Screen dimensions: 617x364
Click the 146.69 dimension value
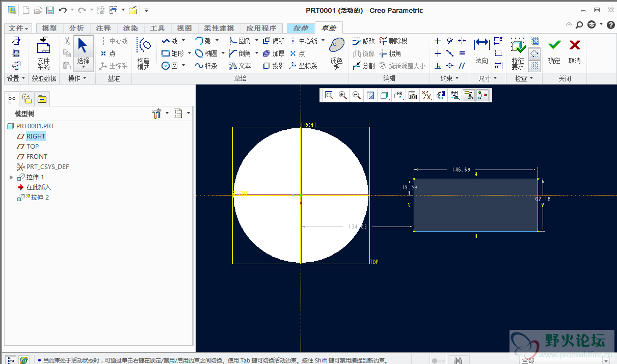click(461, 170)
